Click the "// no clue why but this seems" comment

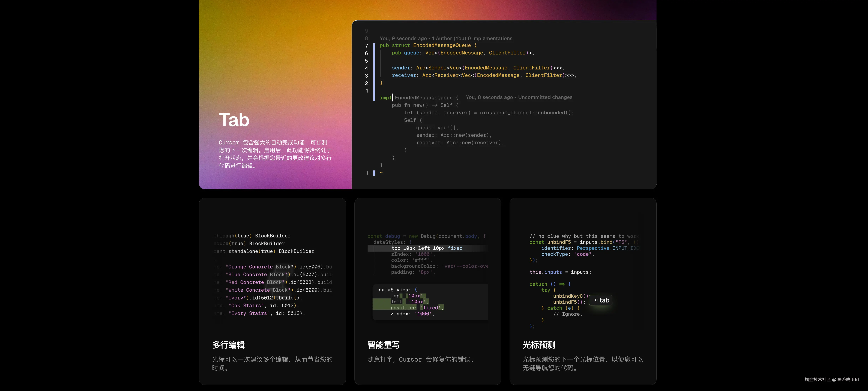tap(584, 236)
